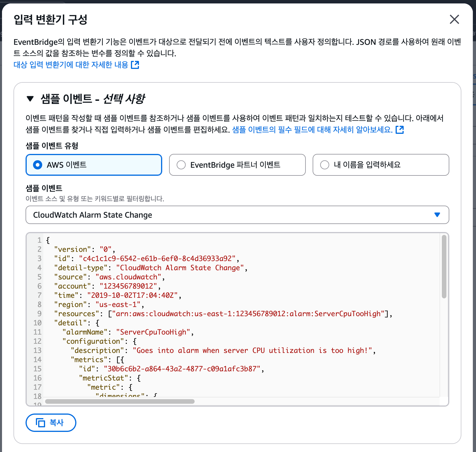Click the "aws.cloudwatch" source value

(128, 277)
